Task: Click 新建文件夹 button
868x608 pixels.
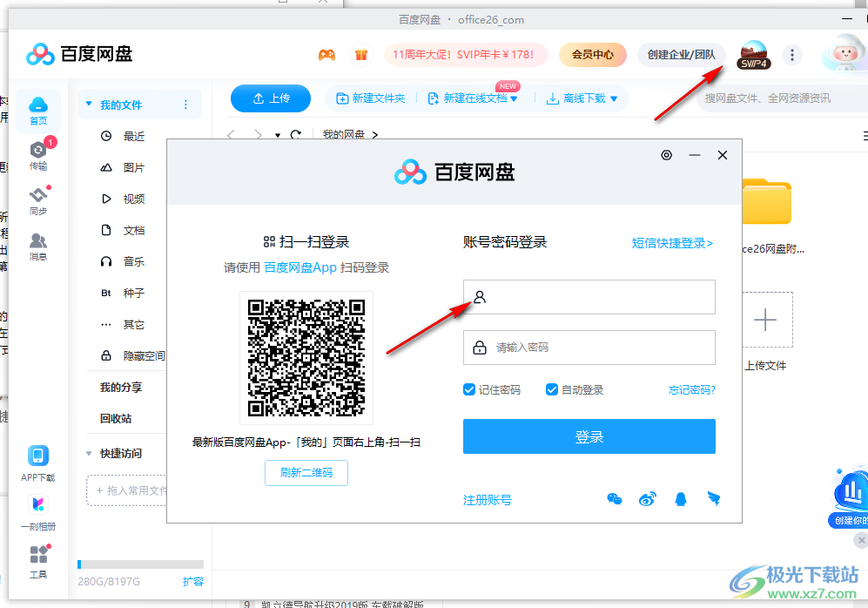Action: 371,98
